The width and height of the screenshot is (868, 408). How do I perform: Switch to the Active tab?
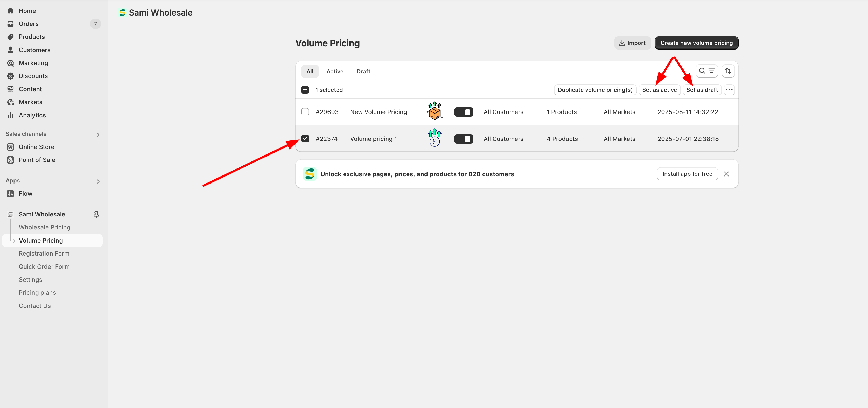click(335, 72)
